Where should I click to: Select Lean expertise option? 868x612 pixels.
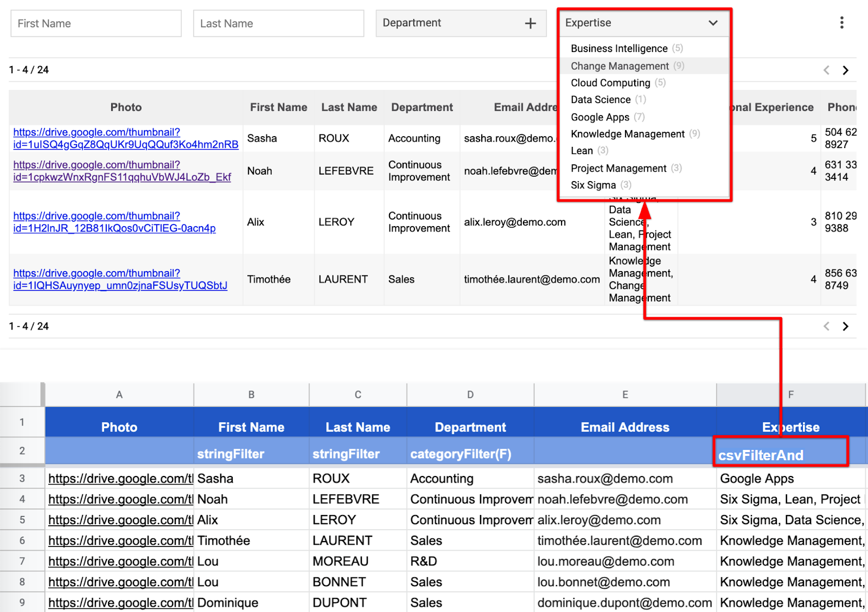coord(644,150)
